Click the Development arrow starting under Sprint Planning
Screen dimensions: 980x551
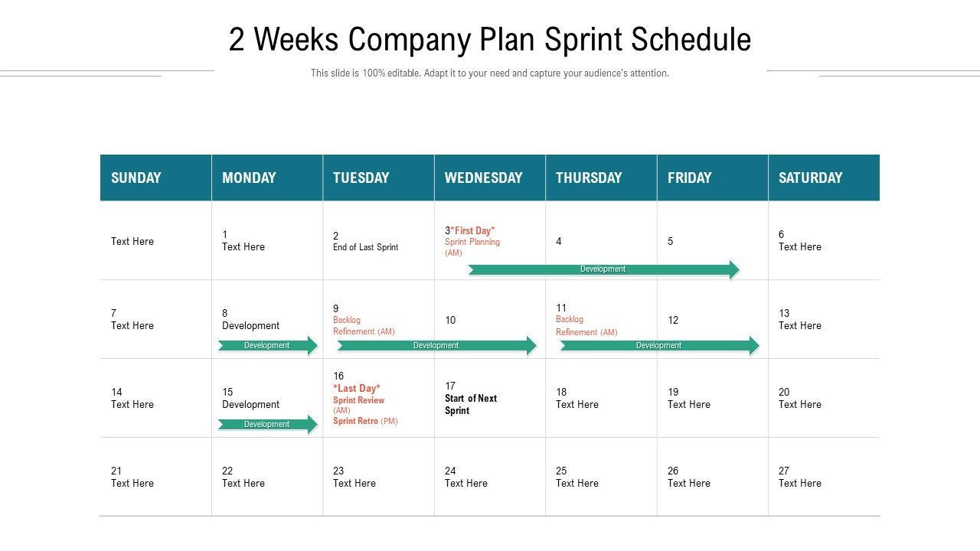tap(603, 269)
